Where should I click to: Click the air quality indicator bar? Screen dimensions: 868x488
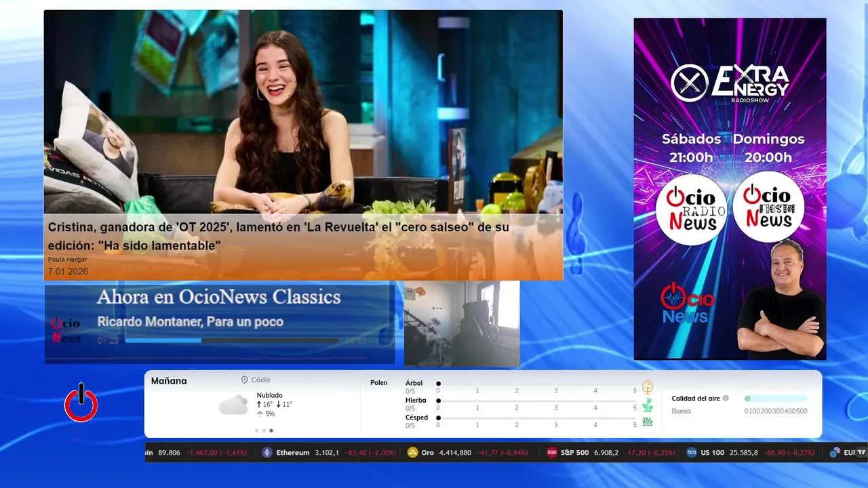776,399
